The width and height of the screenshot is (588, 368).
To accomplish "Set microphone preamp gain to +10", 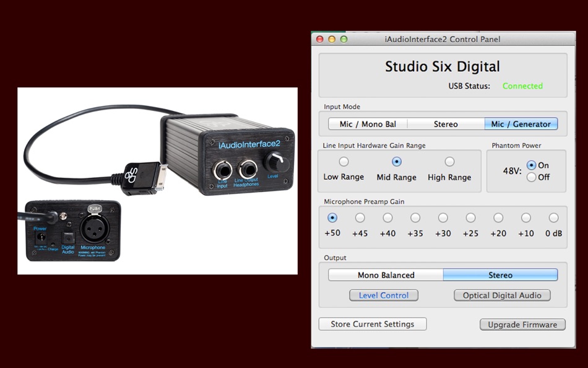I will pos(525,217).
